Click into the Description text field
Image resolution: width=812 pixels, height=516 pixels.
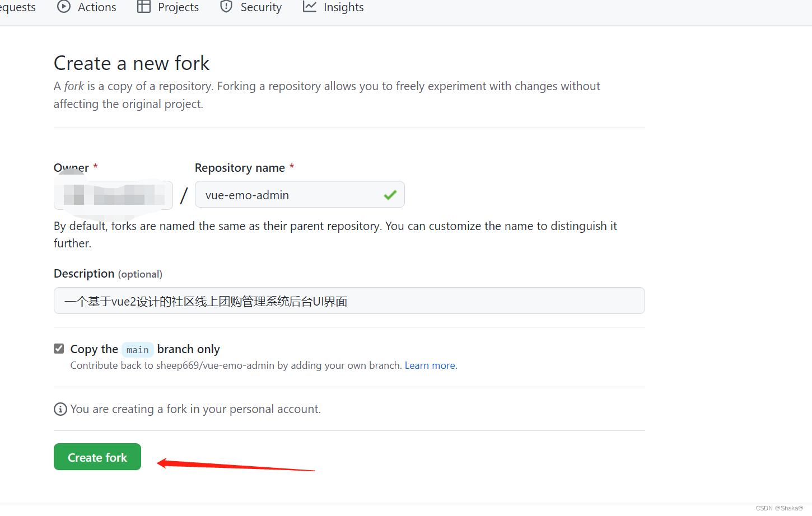[x=349, y=301]
